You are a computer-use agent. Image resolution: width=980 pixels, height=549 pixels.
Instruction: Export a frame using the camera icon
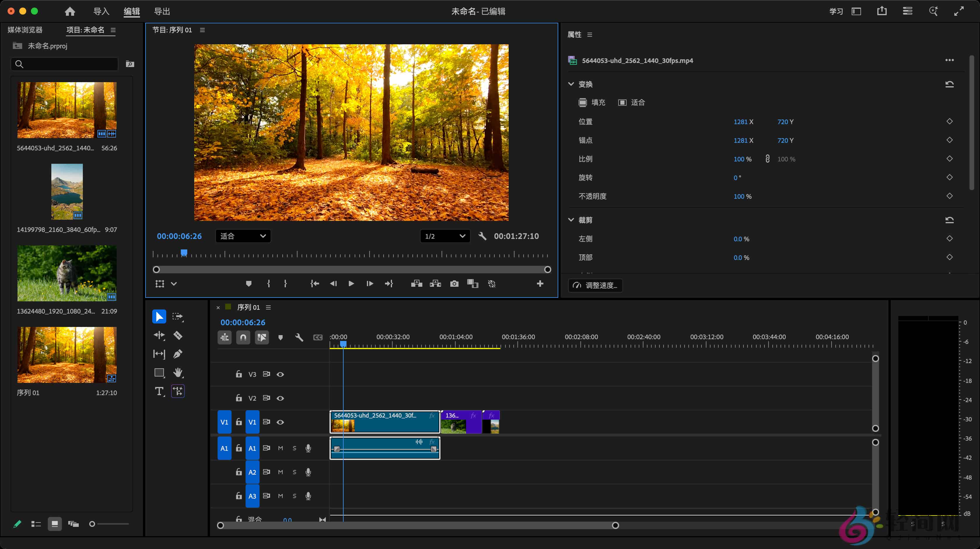pos(454,284)
